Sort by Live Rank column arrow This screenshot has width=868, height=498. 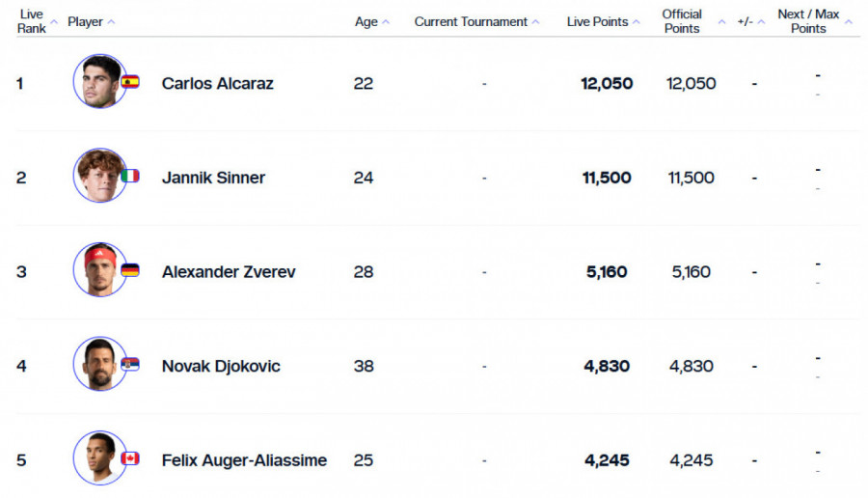coord(54,22)
